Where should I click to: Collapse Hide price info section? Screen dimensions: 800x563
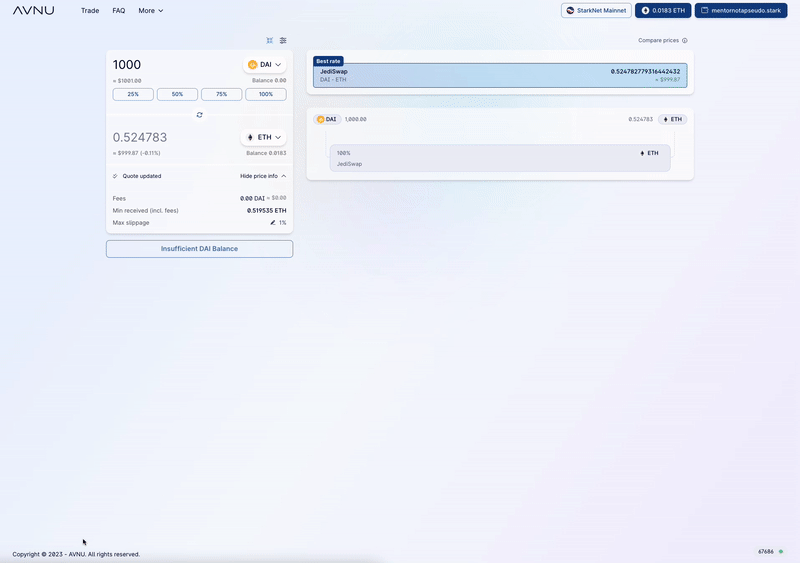click(263, 176)
